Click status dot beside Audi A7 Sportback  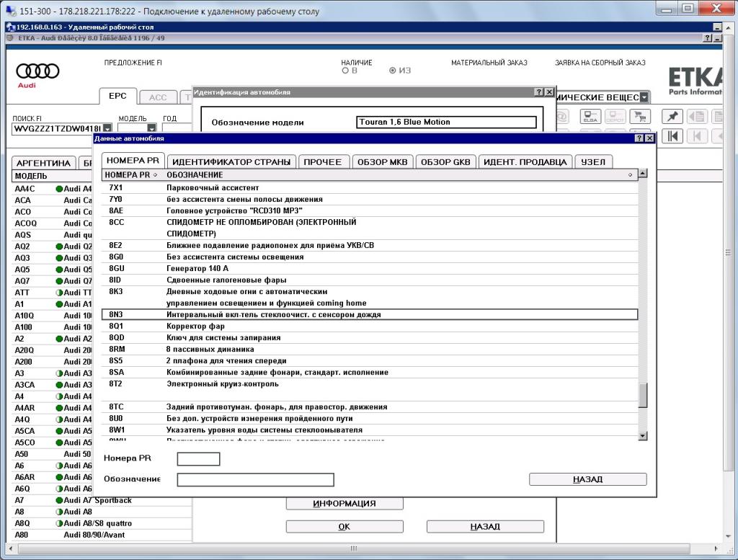pos(59,500)
